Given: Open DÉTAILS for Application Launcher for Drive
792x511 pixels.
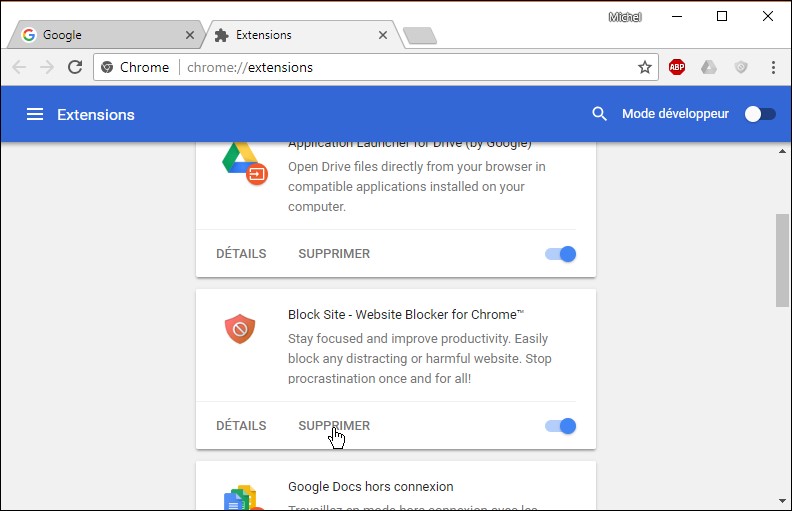Looking at the screenshot, I should tap(241, 254).
